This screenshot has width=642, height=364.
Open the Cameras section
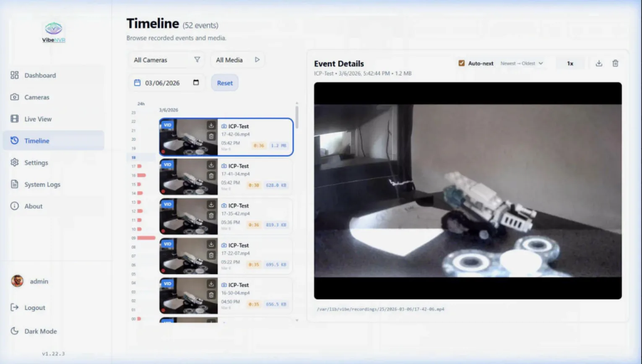click(x=54, y=97)
